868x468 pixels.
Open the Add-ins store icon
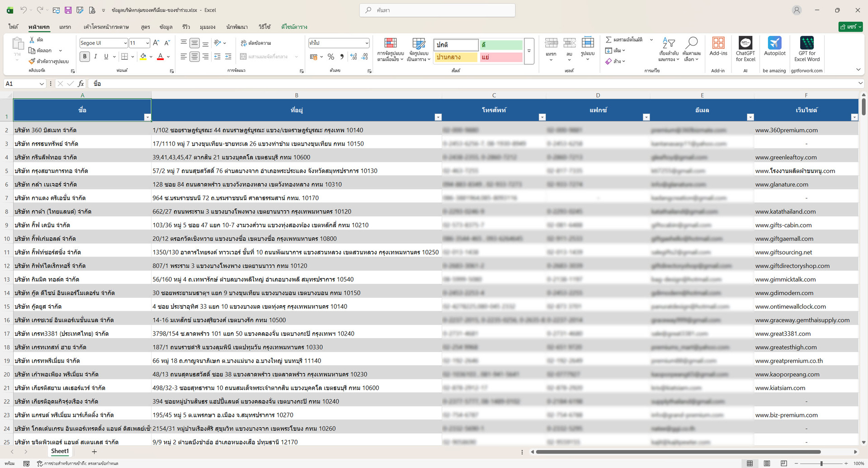coord(718,43)
